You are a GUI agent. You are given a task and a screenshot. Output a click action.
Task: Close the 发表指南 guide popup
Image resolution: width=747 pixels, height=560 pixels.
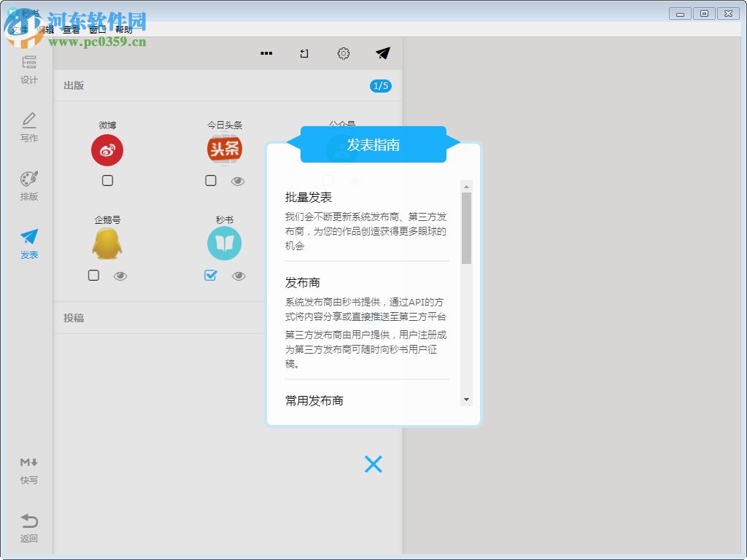373,464
